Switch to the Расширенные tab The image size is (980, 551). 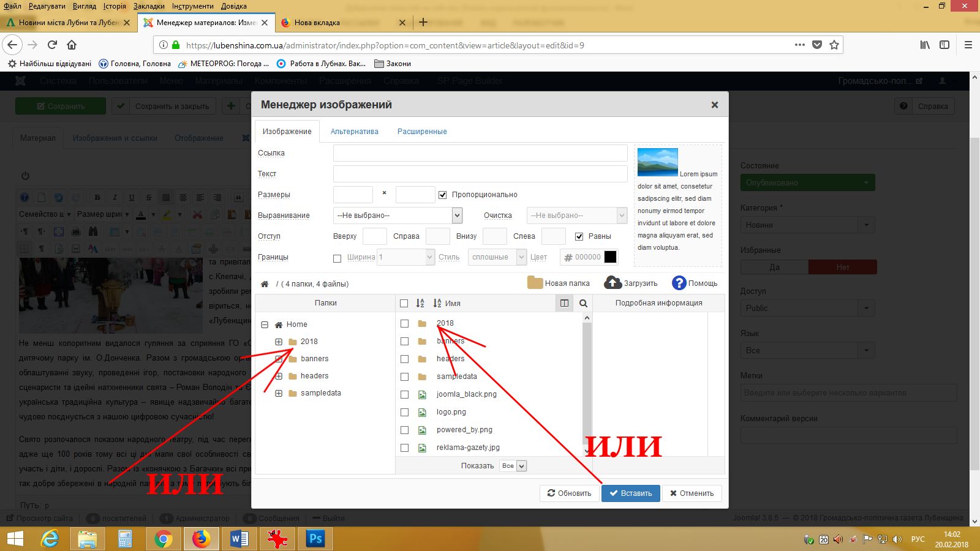coord(422,132)
